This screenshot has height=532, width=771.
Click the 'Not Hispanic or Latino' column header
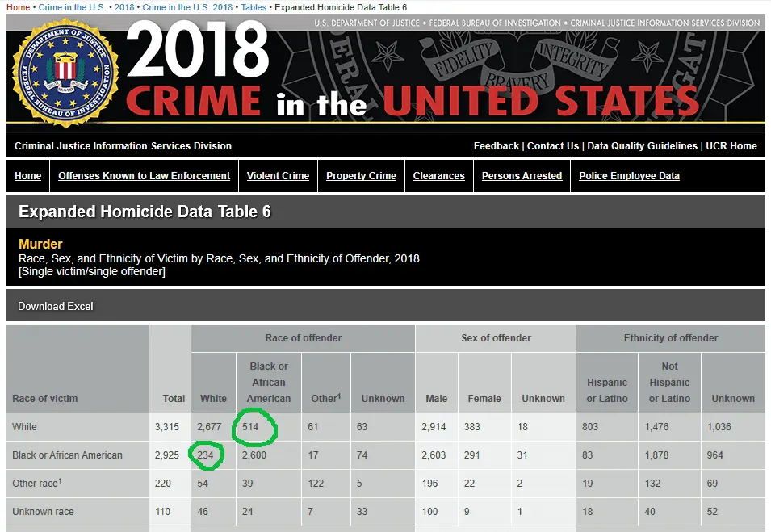669,383
